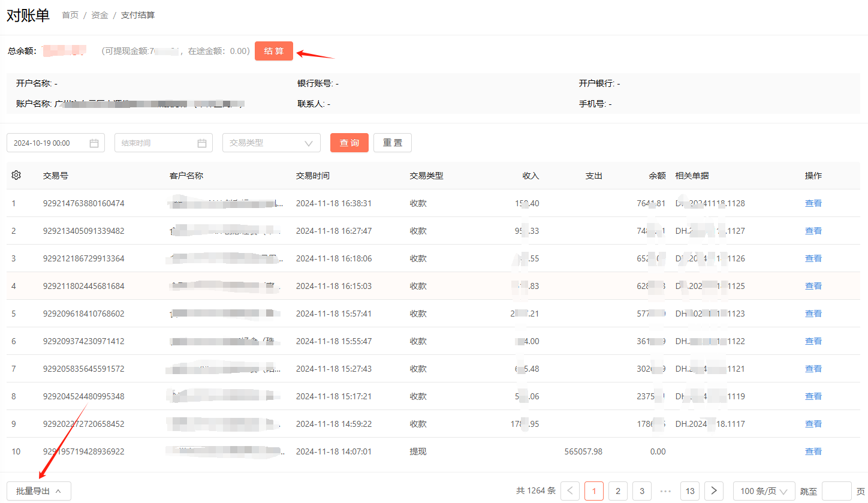Click 查看 for transaction 929205835645591572
Image resolution: width=868 pixels, height=503 pixels.
pos(813,369)
